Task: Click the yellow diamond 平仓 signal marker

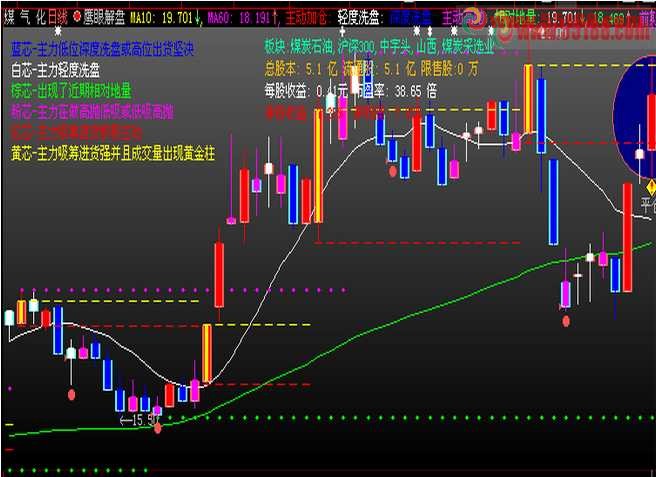Action: (651, 187)
